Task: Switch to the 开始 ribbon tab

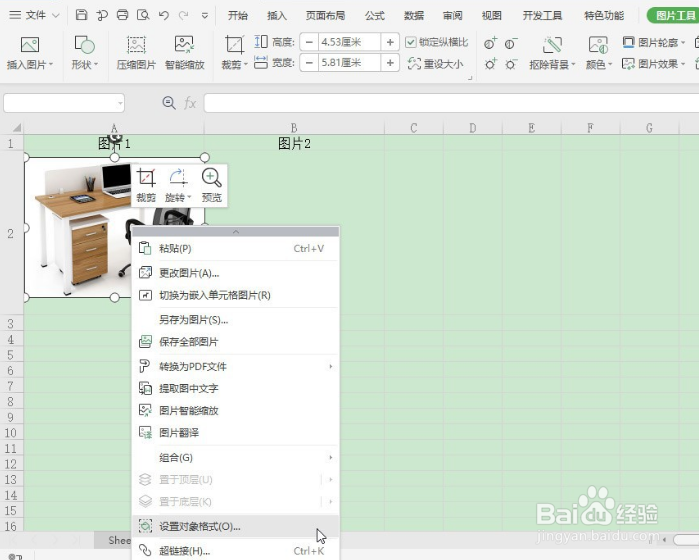Action: tap(238, 16)
